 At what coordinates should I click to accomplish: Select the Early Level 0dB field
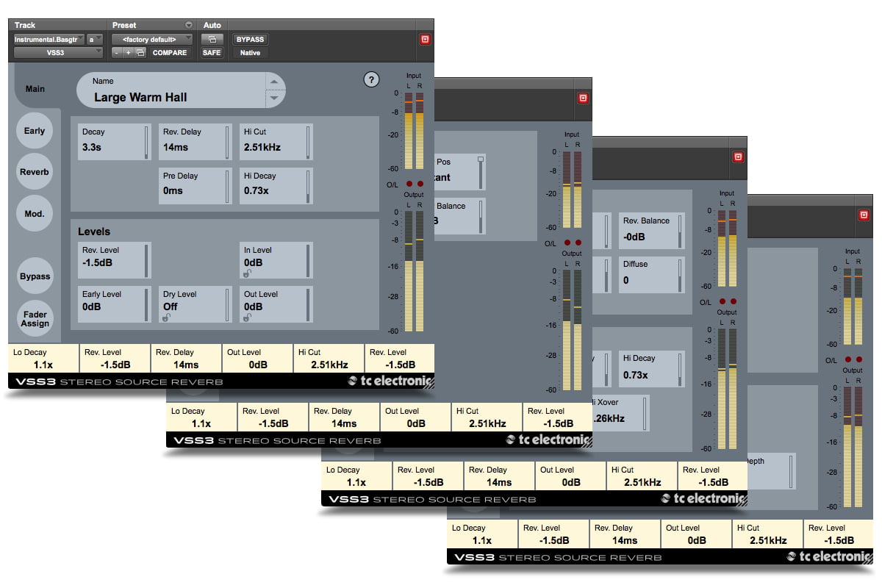coord(115,304)
